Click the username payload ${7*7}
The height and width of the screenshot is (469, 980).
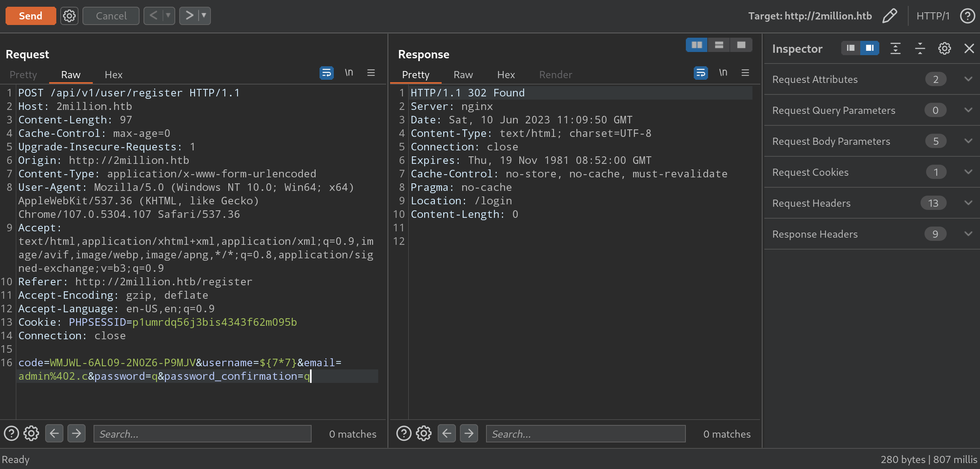278,363
